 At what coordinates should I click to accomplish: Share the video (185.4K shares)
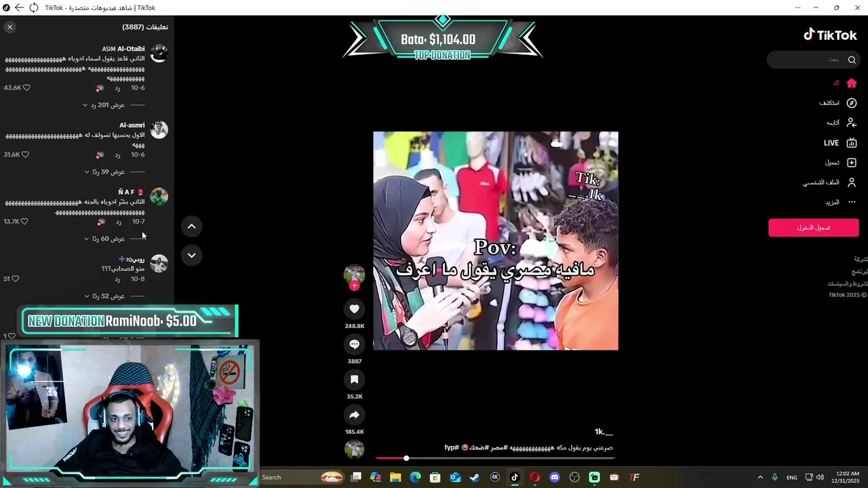coord(354,415)
